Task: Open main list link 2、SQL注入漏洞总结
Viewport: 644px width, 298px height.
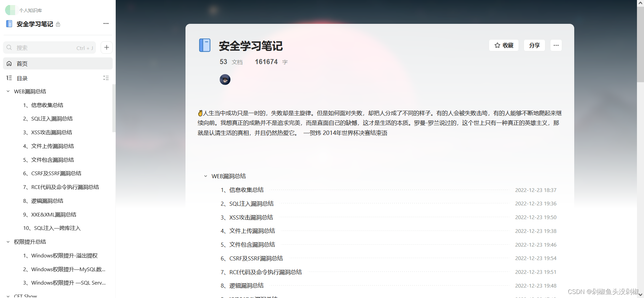Action: (x=247, y=204)
